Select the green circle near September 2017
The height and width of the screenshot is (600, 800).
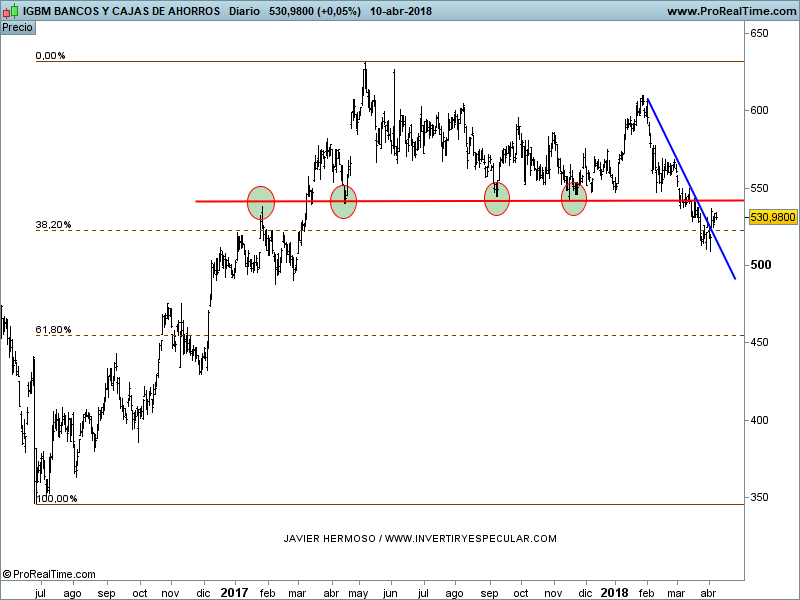pyautogui.click(x=497, y=198)
